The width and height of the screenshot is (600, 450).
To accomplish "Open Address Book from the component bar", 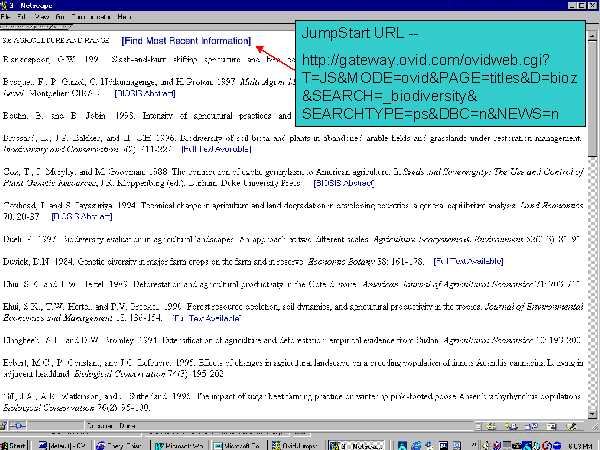I will pyautogui.click(x=552, y=426).
